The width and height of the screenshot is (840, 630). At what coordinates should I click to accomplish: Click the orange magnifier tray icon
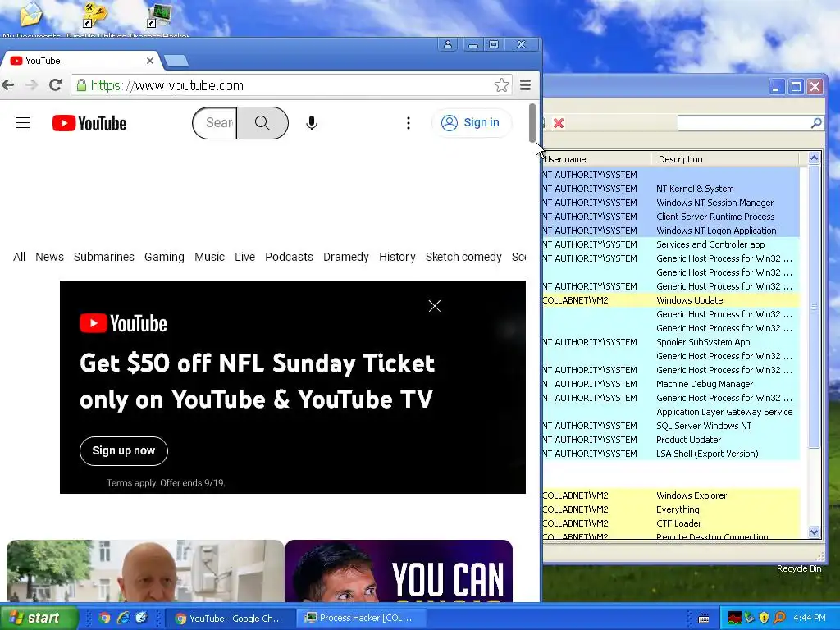coord(779,619)
